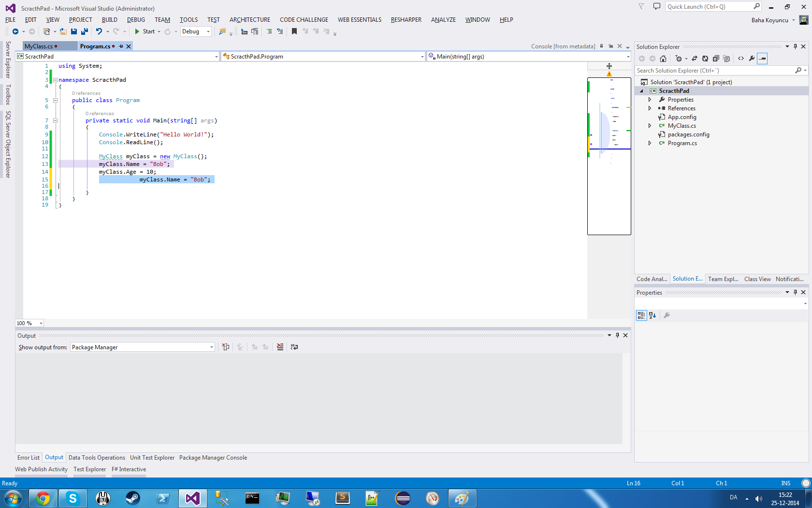
Task: Open the feedback chat bubble icon
Action: [x=657, y=6]
